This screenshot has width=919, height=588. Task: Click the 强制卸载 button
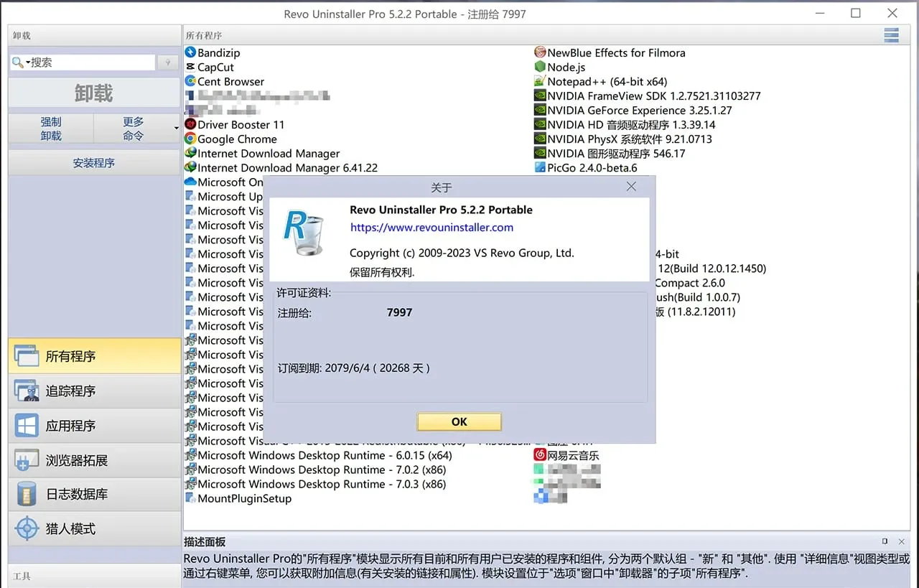pyautogui.click(x=51, y=129)
